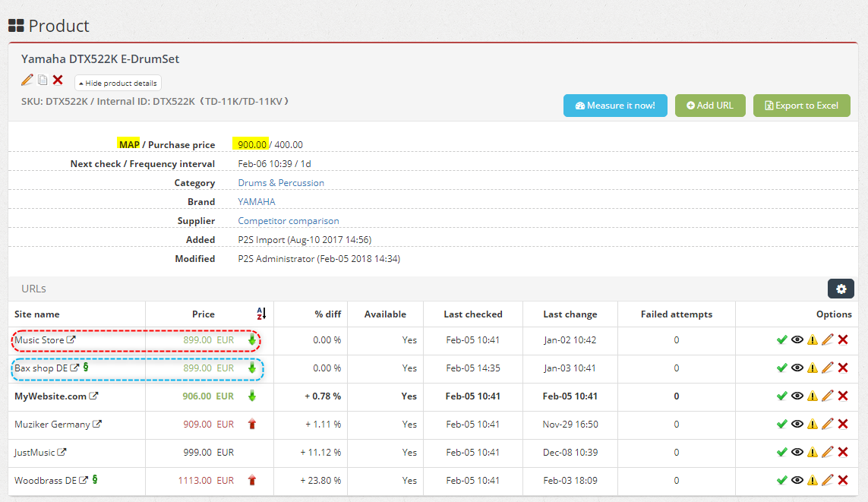
Task: Click the warning icon for Muziker Germany
Action: coord(812,425)
